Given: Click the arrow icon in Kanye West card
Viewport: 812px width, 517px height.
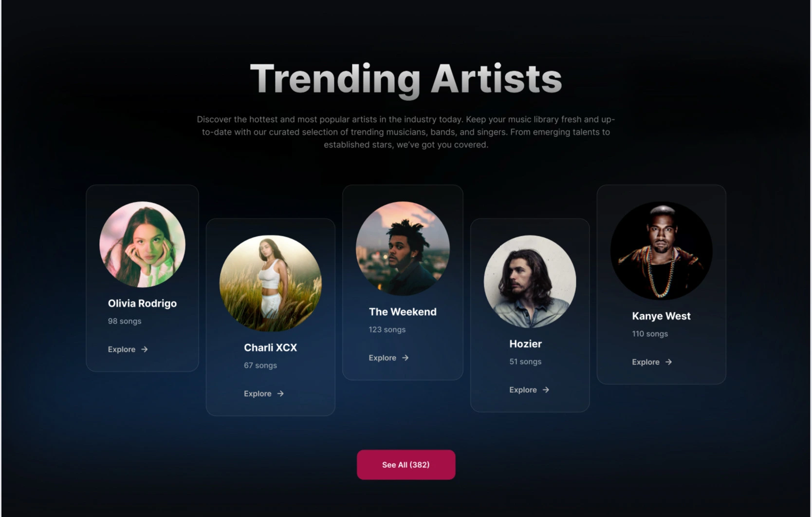Looking at the screenshot, I should [x=668, y=362].
